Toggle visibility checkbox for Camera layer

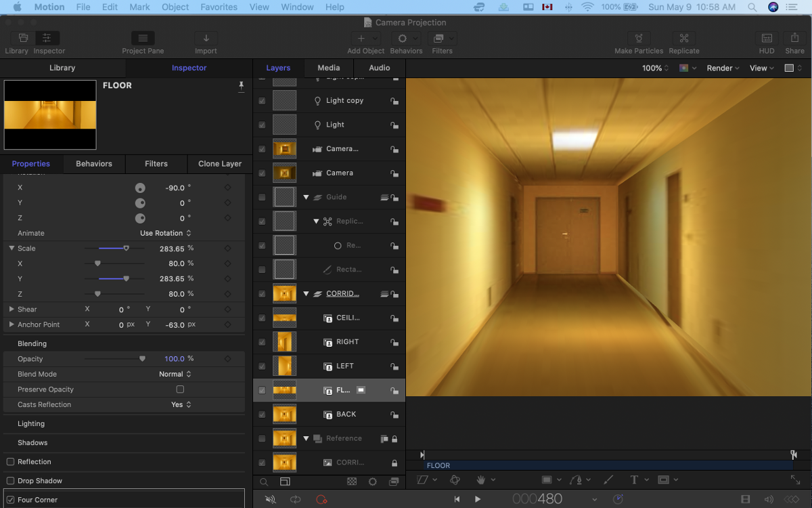[262, 173]
